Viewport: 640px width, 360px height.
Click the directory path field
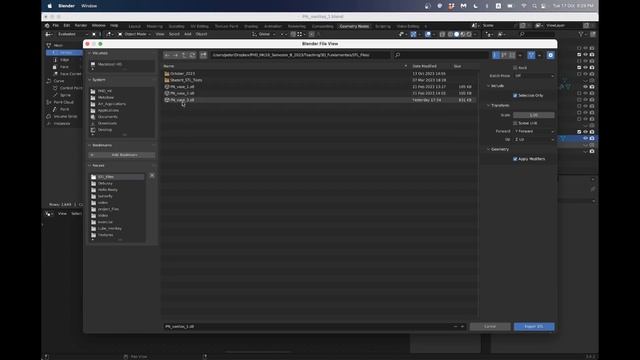click(x=300, y=55)
